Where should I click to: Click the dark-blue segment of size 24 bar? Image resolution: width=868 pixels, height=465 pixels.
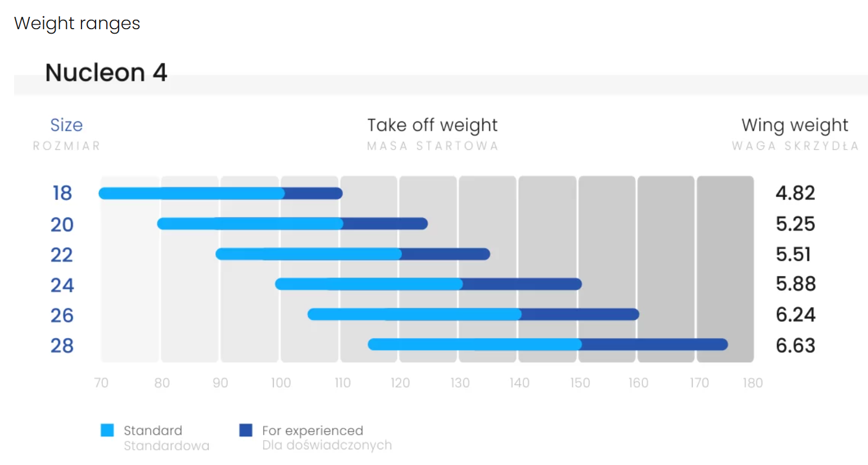tap(522, 284)
